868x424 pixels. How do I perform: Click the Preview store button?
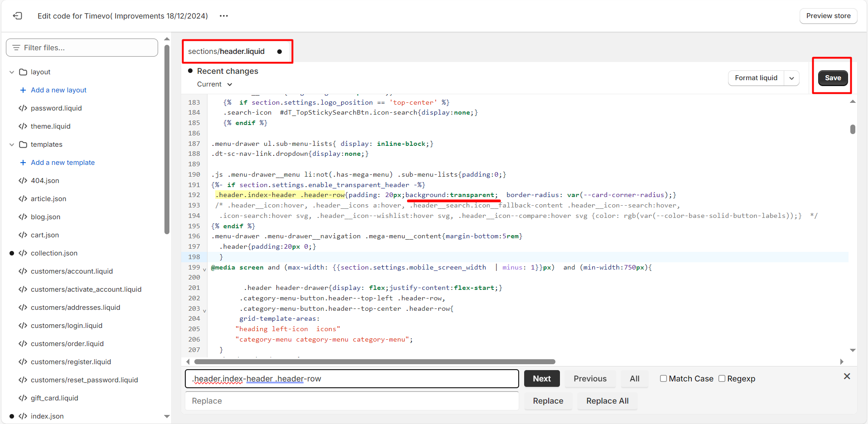point(828,16)
